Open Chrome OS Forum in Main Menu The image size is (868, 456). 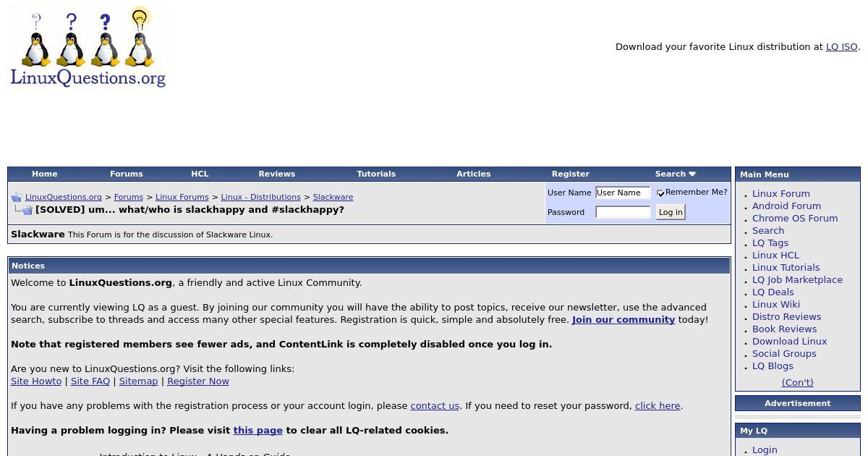point(795,219)
